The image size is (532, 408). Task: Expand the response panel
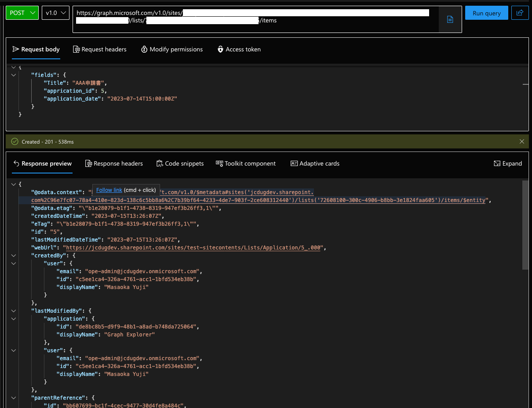pos(508,163)
